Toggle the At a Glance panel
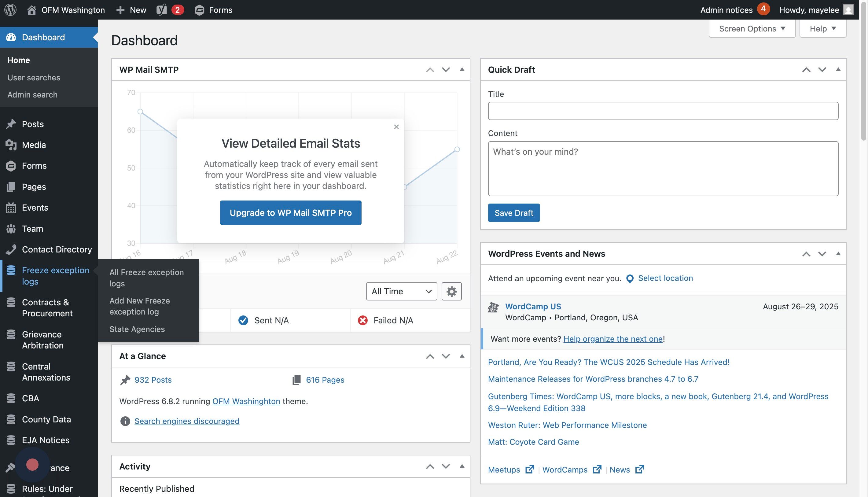The width and height of the screenshot is (868, 497). click(x=462, y=356)
